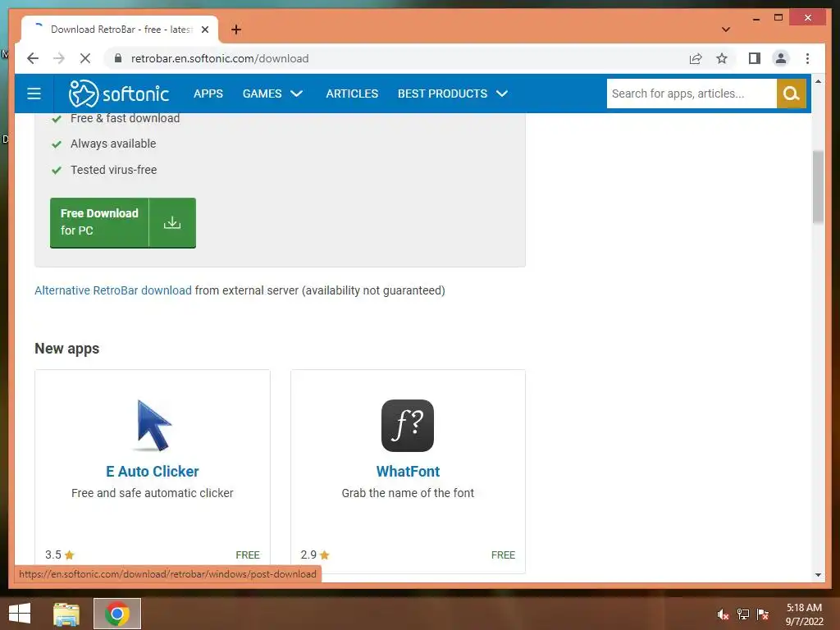840x630 pixels.
Task: Close the Download RetroBar tab
Action: [x=204, y=30]
